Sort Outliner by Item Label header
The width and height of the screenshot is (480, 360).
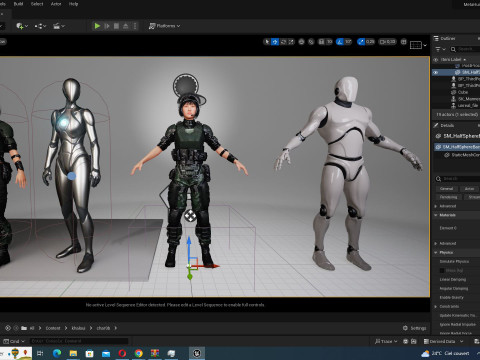(453, 59)
